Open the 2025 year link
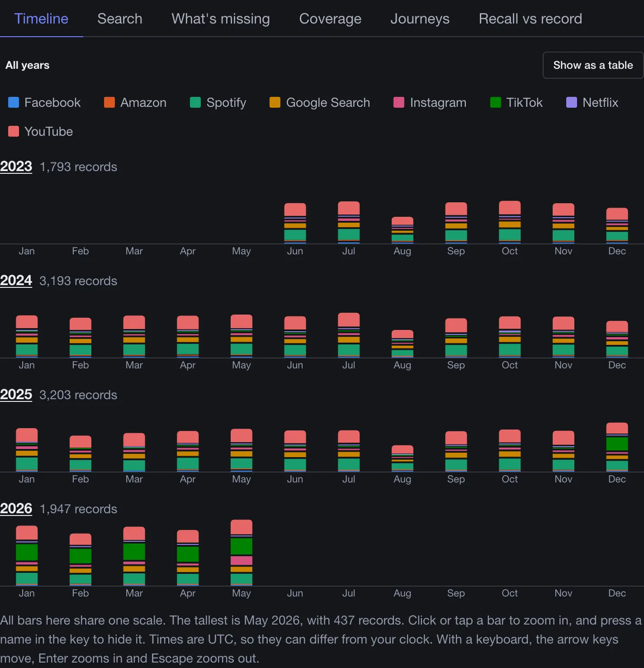 coord(16,395)
